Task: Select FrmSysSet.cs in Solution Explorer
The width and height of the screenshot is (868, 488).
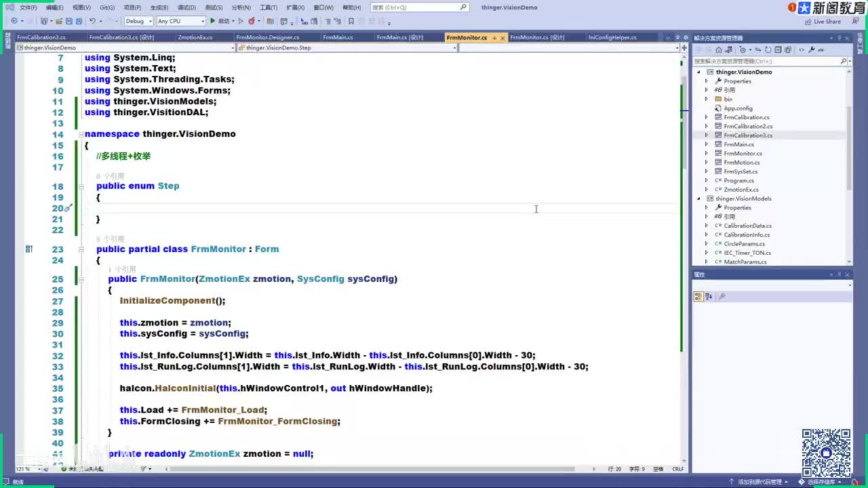Action: click(x=741, y=171)
